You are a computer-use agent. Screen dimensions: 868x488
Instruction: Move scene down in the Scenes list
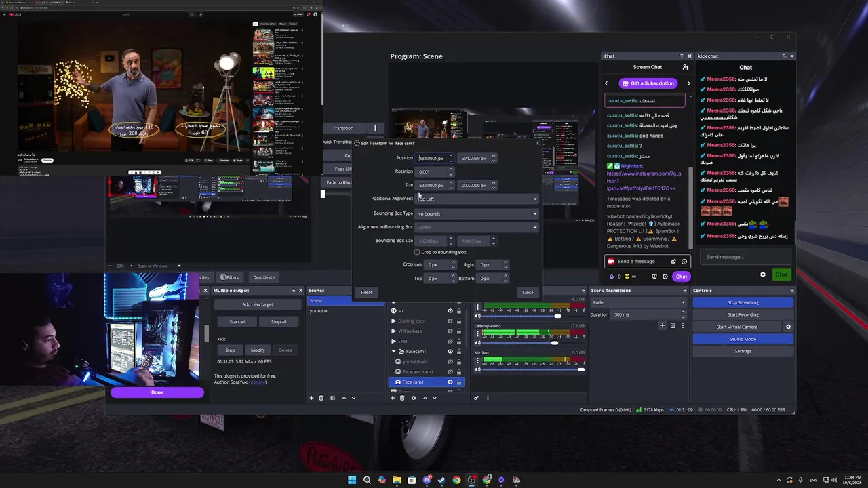(x=353, y=398)
